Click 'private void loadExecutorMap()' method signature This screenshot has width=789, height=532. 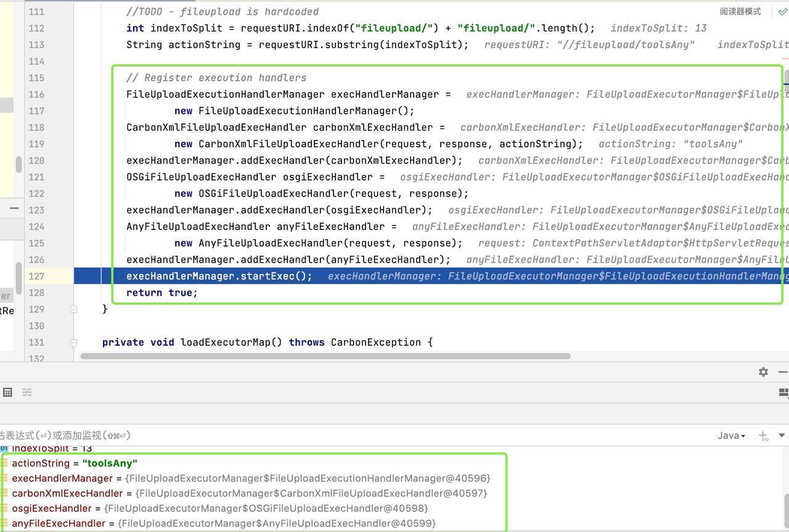tap(192, 342)
